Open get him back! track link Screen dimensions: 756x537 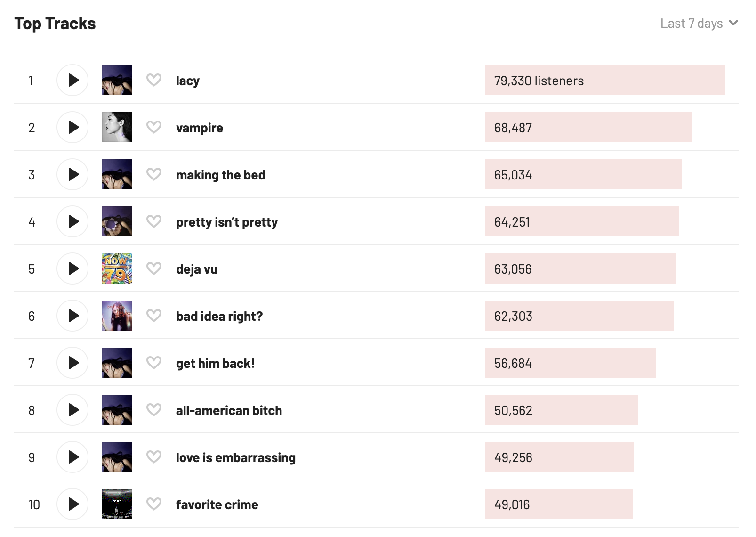coord(215,364)
